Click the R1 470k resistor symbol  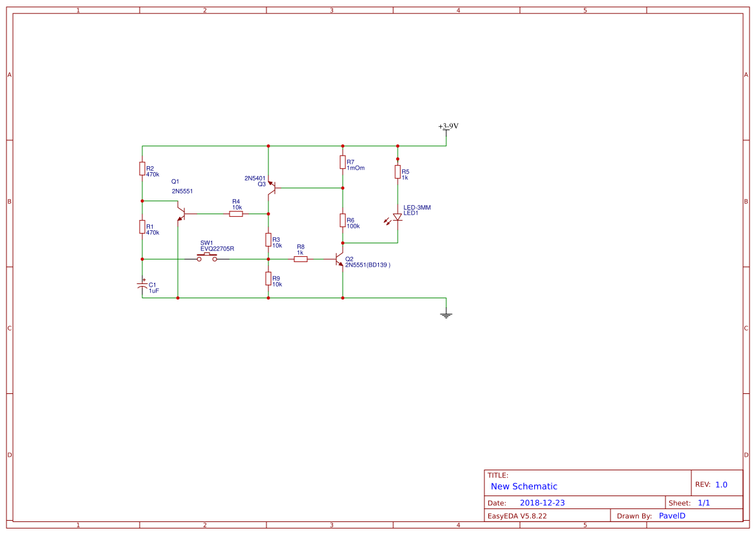[x=142, y=226]
